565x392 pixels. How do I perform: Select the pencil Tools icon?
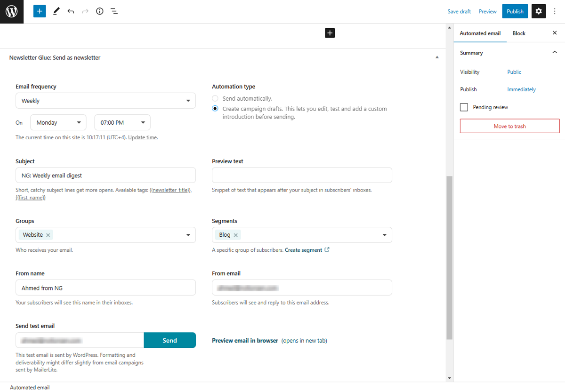[x=56, y=11]
